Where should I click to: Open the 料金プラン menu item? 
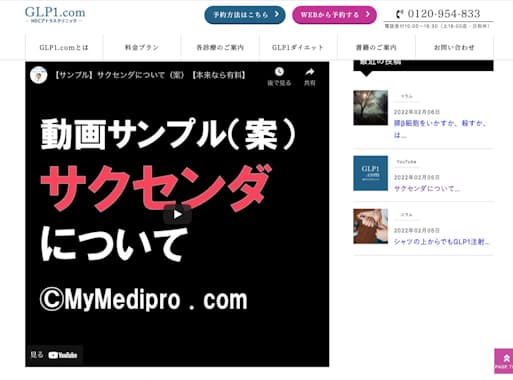click(x=142, y=47)
